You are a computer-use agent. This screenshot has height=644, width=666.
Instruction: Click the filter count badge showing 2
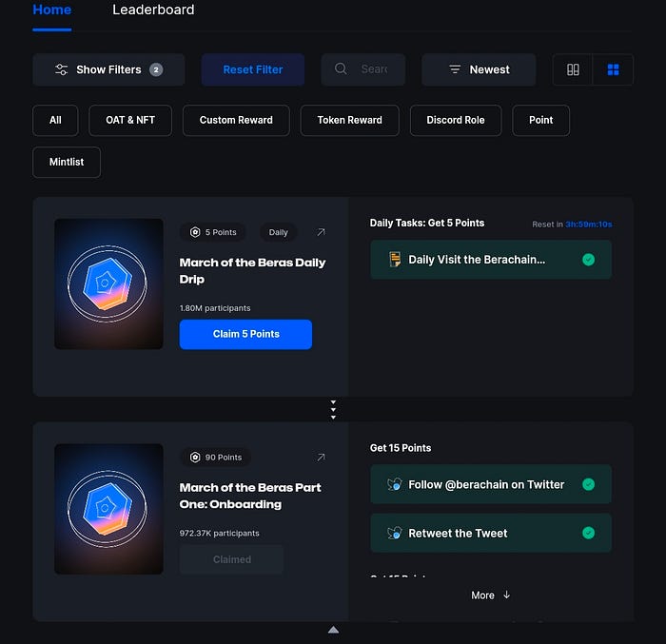[156, 69]
